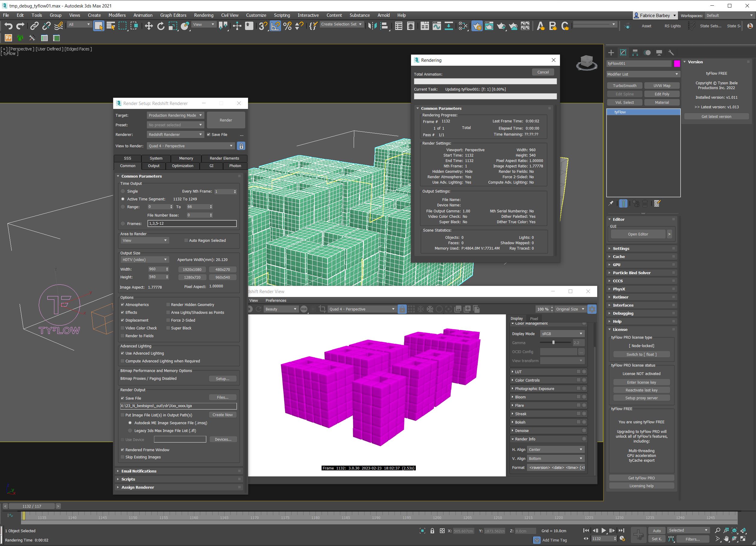This screenshot has width=756, height=546.
Task: Expand the Email Notifications rollout
Action: [x=179, y=471]
